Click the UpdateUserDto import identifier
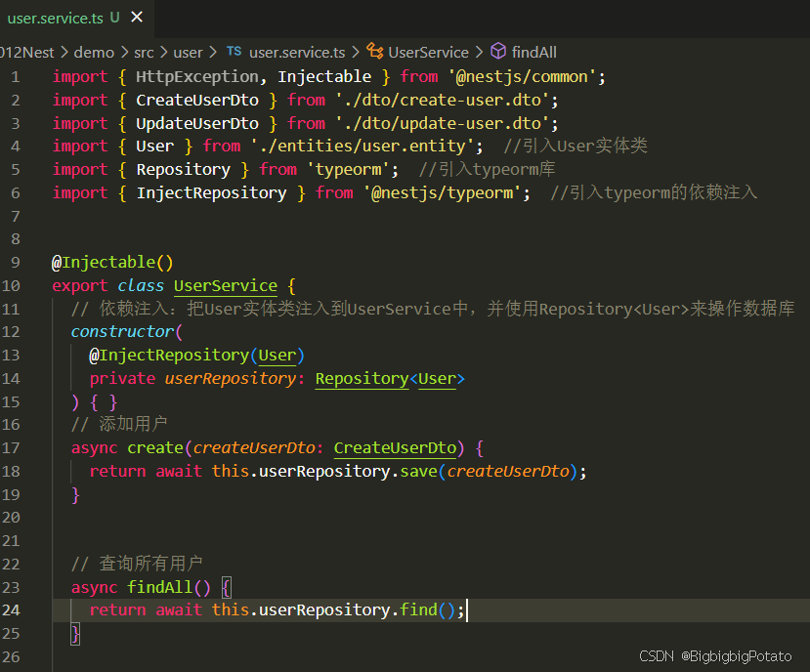This screenshot has height=672, width=810. tap(197, 123)
